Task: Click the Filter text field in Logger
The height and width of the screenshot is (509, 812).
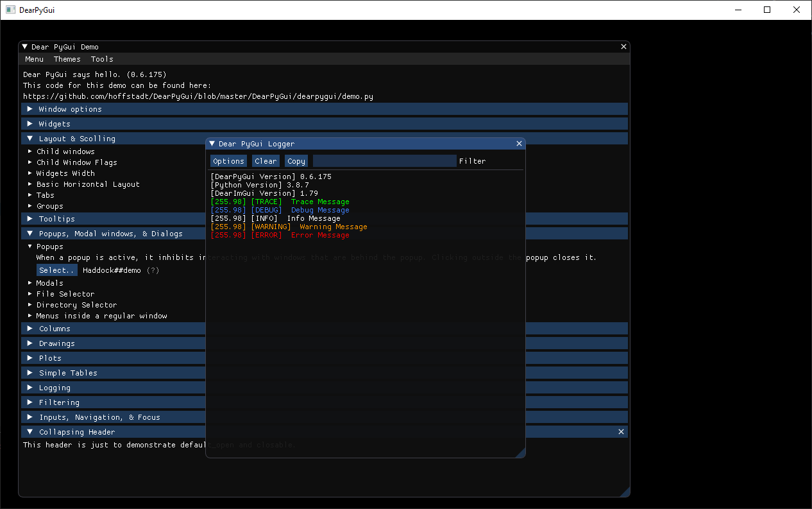Action: tap(385, 161)
